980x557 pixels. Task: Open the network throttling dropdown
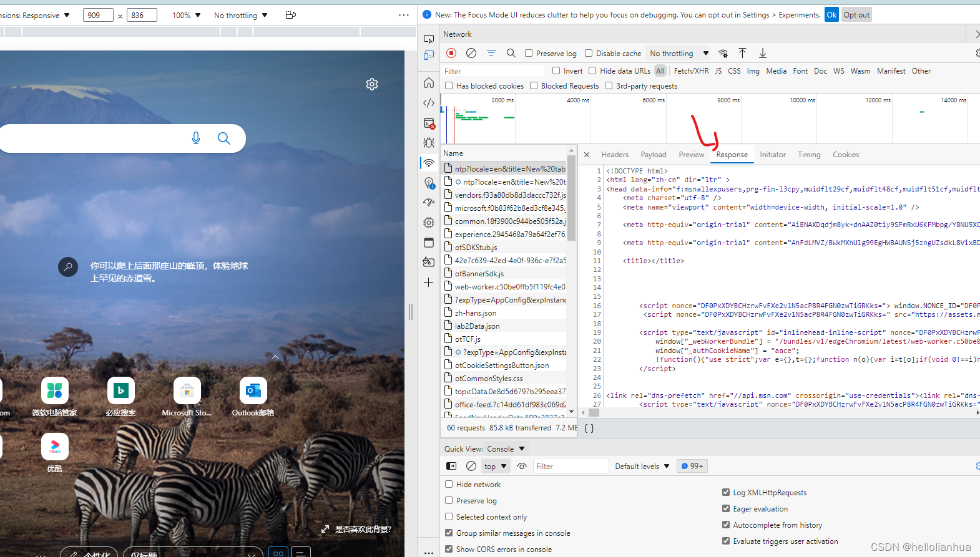click(x=679, y=54)
